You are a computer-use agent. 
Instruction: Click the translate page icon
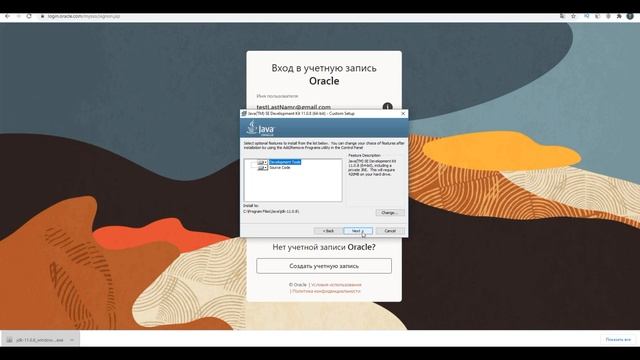coord(562,16)
